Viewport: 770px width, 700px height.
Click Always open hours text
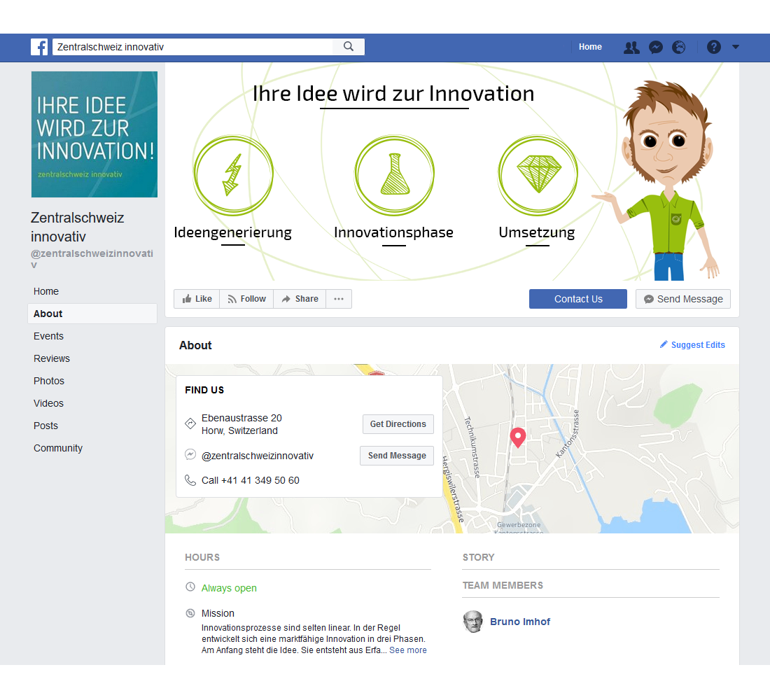pos(229,588)
